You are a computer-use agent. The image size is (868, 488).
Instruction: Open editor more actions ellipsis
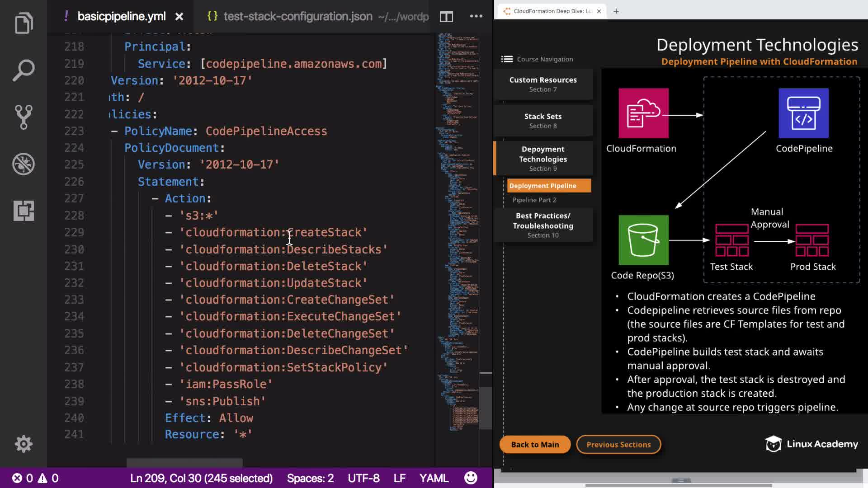click(x=476, y=16)
